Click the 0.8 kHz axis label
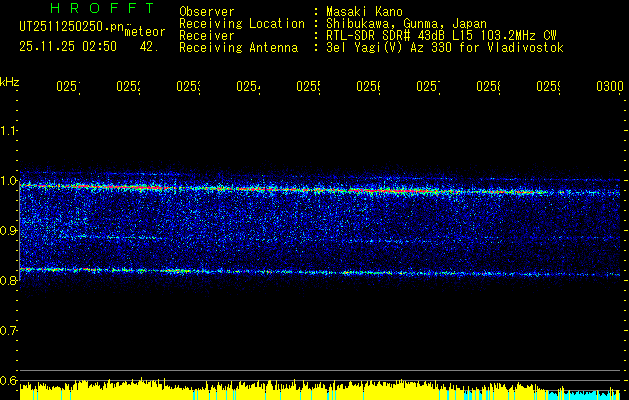Viewport: 629px width, 400px height. click(x=9, y=280)
